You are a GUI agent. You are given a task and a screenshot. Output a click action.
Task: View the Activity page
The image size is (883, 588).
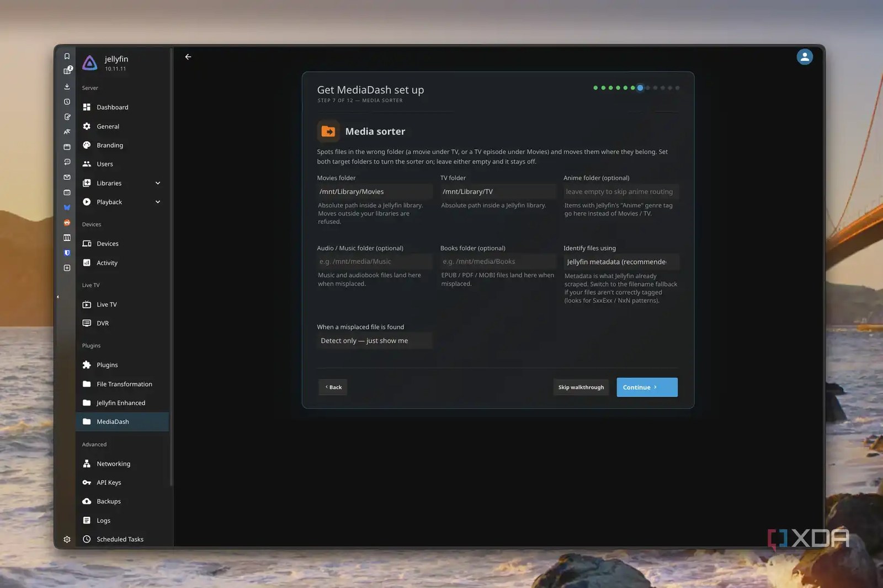point(123,263)
